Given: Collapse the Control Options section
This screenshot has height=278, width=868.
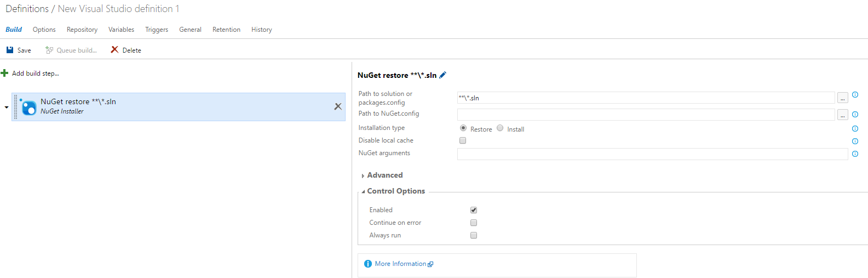Looking at the screenshot, I should point(363,191).
